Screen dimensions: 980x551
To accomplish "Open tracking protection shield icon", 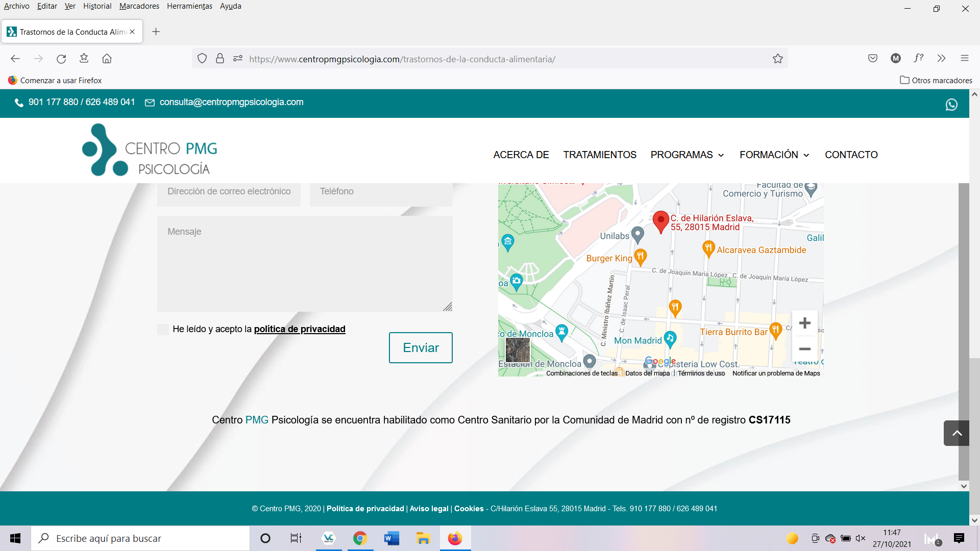I will (x=202, y=59).
